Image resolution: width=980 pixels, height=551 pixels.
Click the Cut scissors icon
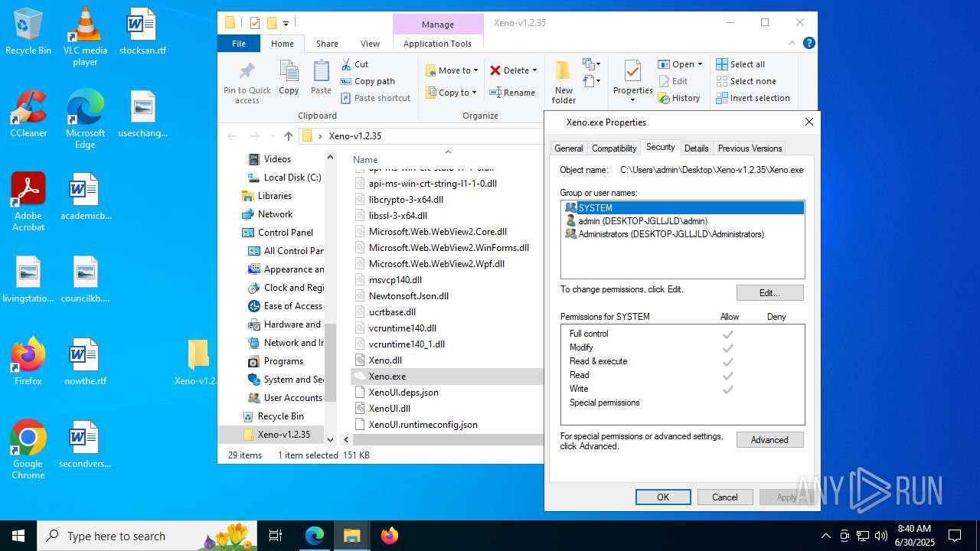pyautogui.click(x=347, y=64)
